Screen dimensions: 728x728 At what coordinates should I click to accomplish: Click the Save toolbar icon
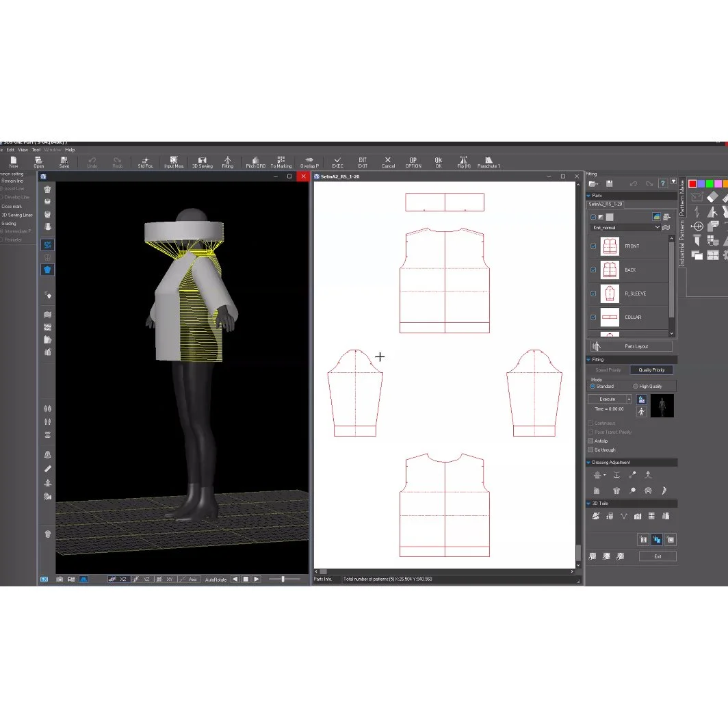point(64,162)
